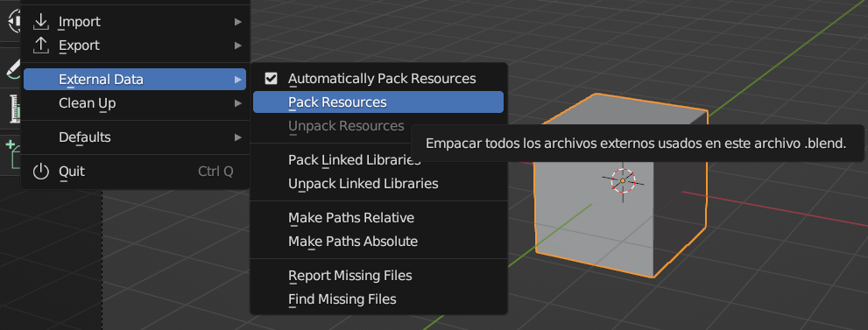The width and height of the screenshot is (868, 330).
Task: Click the Export upload icon
Action: tap(41, 45)
